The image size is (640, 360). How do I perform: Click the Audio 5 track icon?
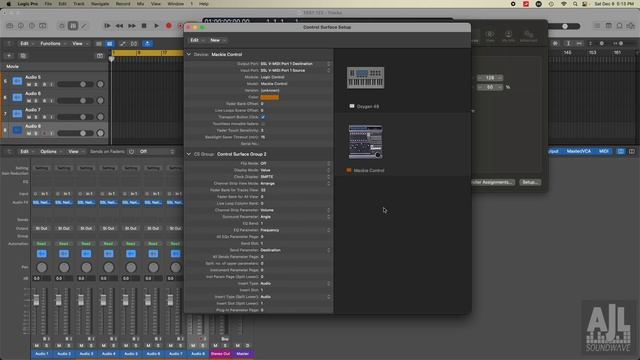point(17,81)
